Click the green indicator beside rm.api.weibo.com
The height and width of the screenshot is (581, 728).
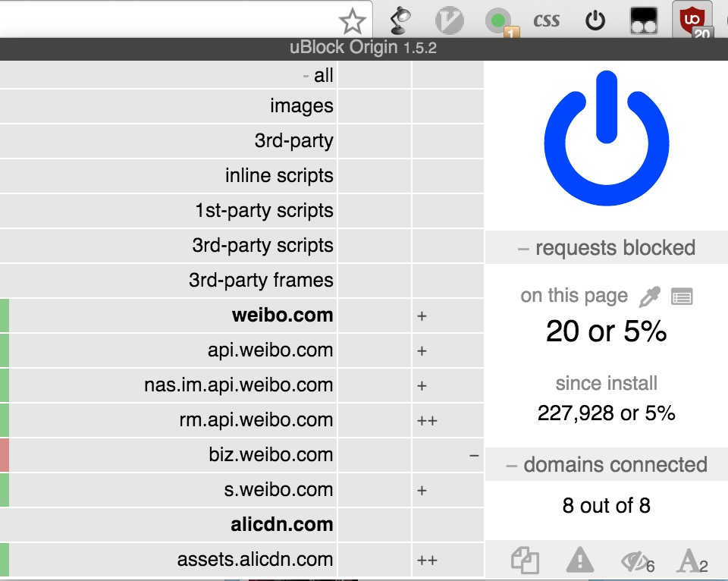click(x=5, y=420)
